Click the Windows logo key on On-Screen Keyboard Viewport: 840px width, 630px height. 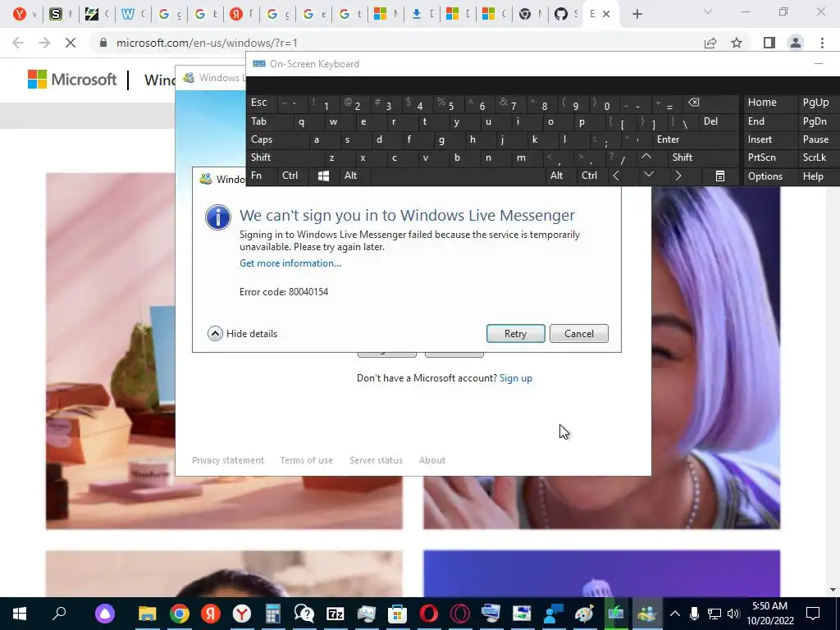click(323, 176)
